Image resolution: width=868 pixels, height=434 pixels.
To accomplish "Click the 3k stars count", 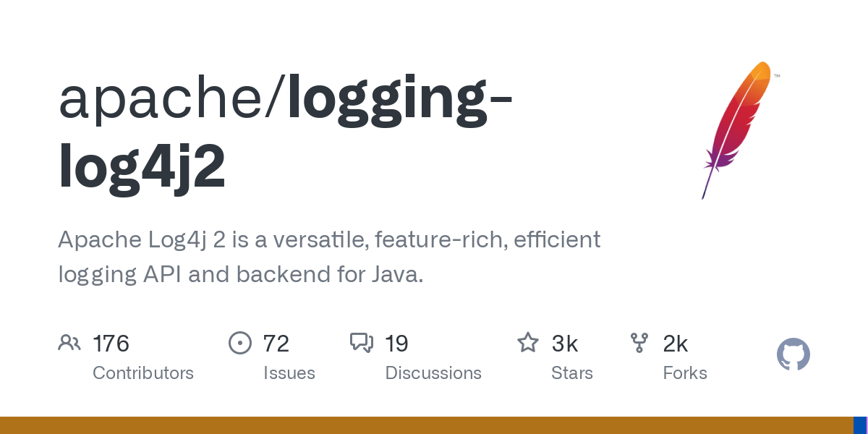I will click(564, 344).
